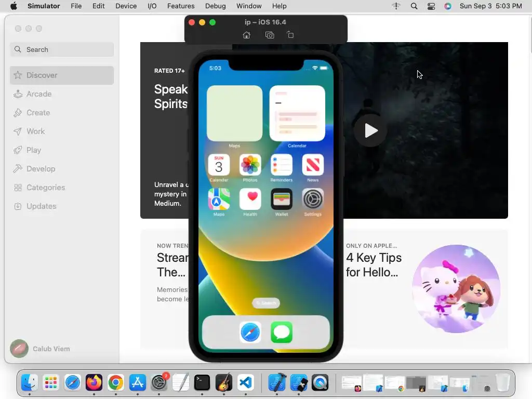Open Google Chrome from the Dock

(x=116, y=383)
